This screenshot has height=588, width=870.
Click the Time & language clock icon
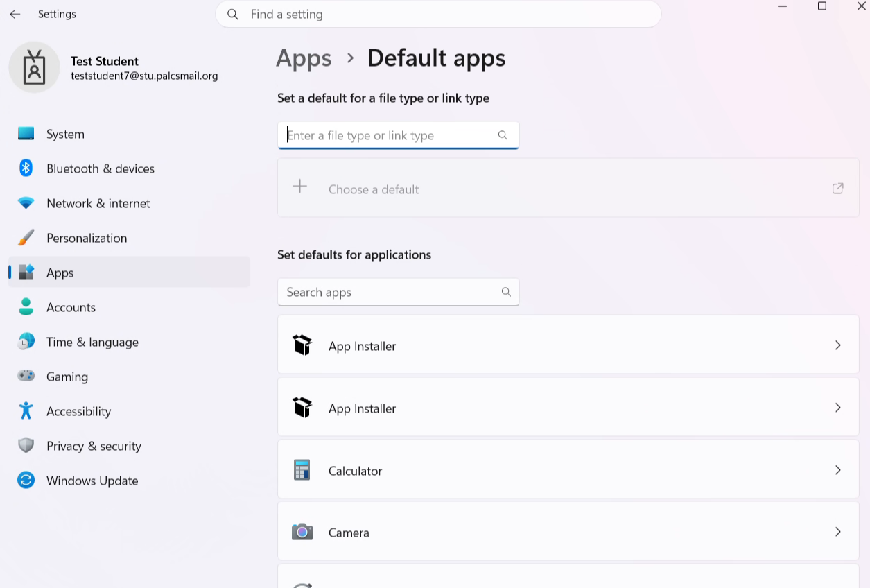pyautogui.click(x=26, y=342)
